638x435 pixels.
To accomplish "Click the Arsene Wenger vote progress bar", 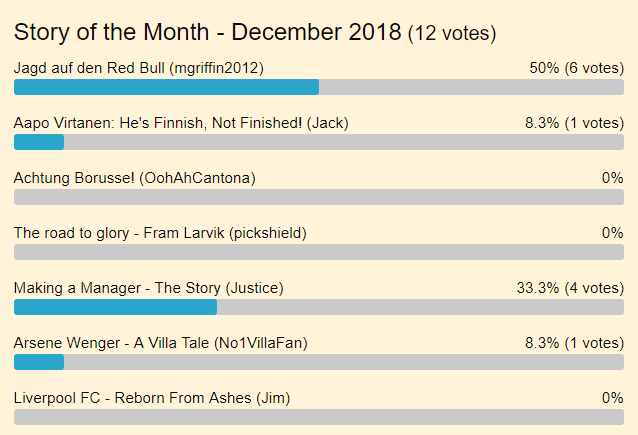I will 318,362.
